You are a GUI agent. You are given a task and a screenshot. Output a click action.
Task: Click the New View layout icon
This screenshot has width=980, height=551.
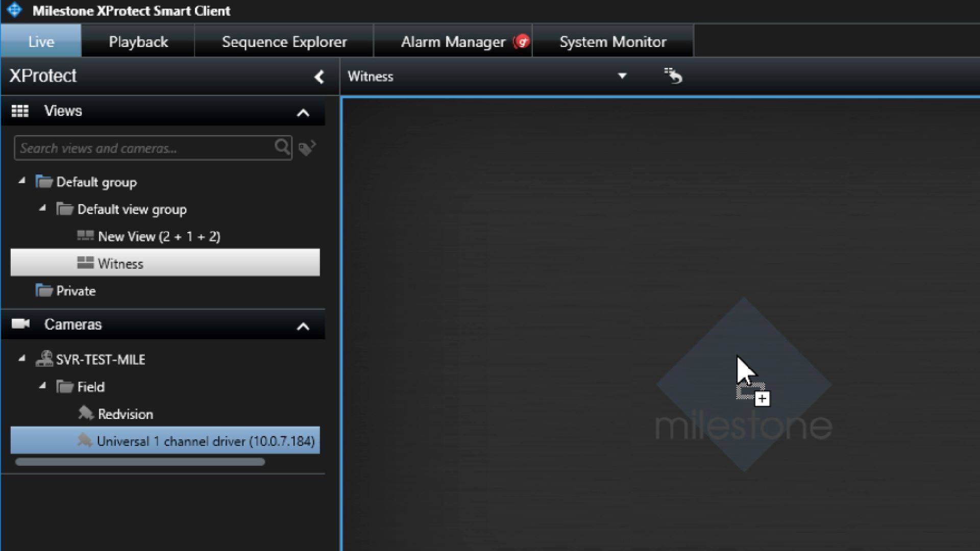click(x=85, y=236)
